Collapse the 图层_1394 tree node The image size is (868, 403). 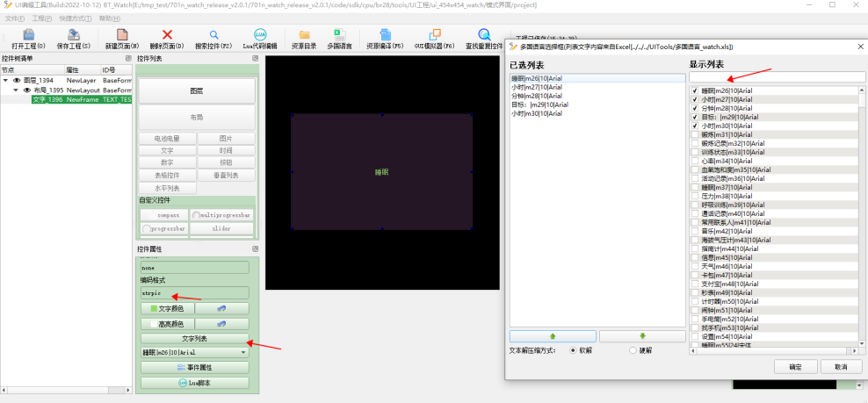(5, 80)
